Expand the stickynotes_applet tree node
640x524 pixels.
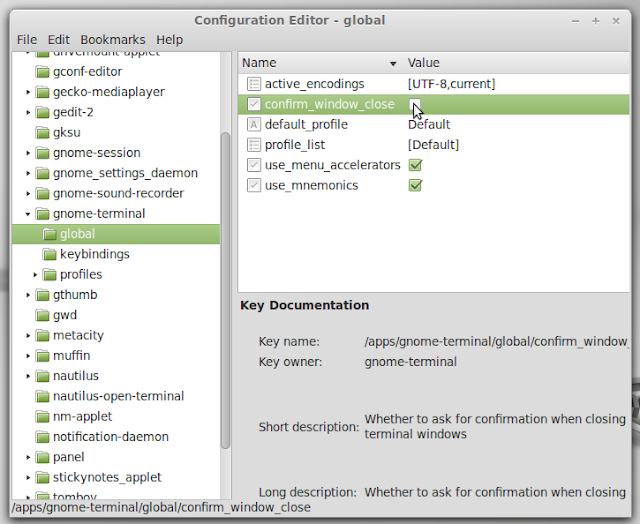28,477
